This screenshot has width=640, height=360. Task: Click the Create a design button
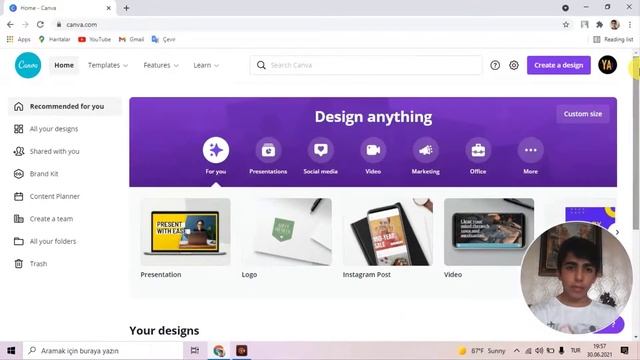[558, 65]
